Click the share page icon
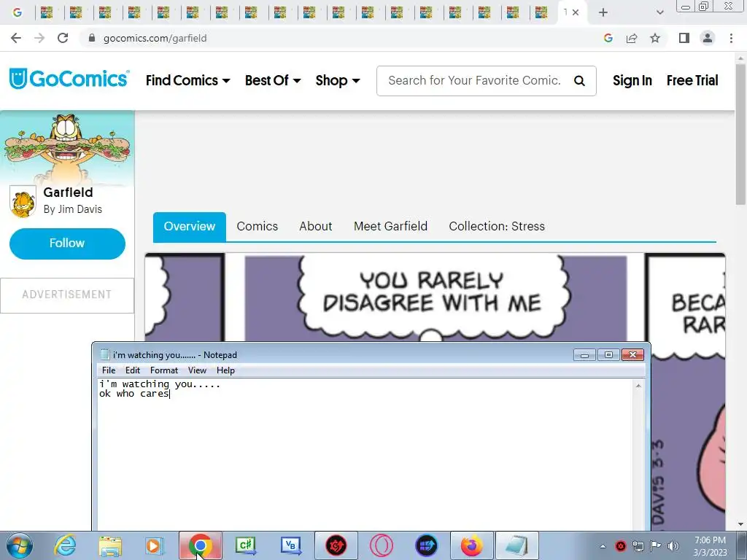 [632, 38]
